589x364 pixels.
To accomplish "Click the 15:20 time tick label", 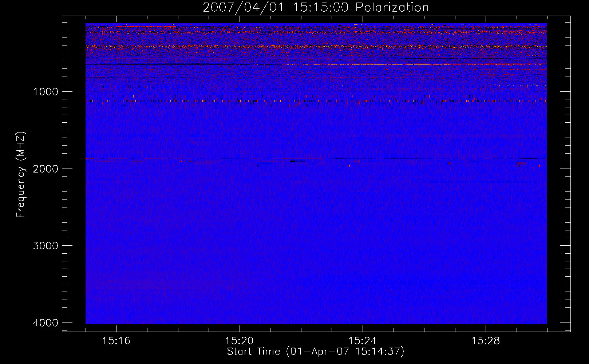I will 240,341.
